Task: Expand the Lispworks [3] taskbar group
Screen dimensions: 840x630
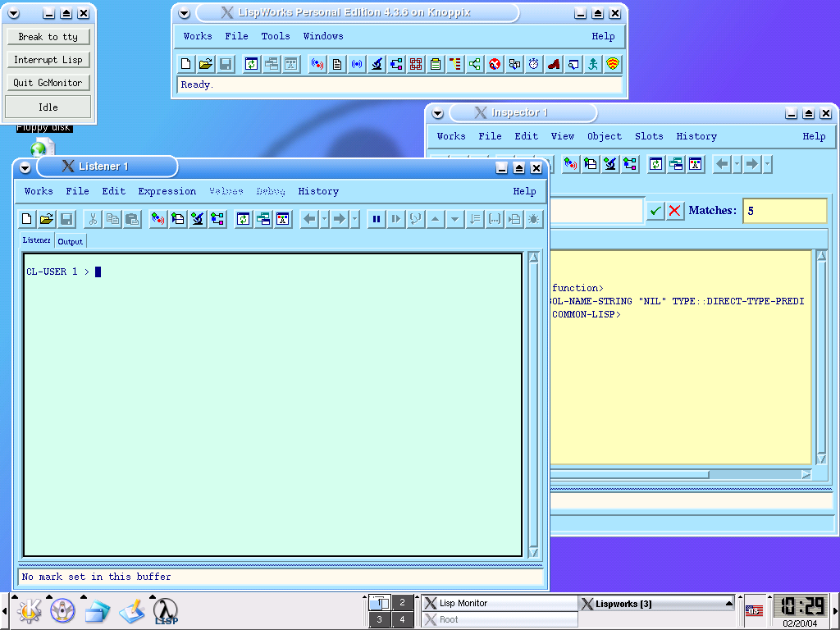Action: coord(728,603)
